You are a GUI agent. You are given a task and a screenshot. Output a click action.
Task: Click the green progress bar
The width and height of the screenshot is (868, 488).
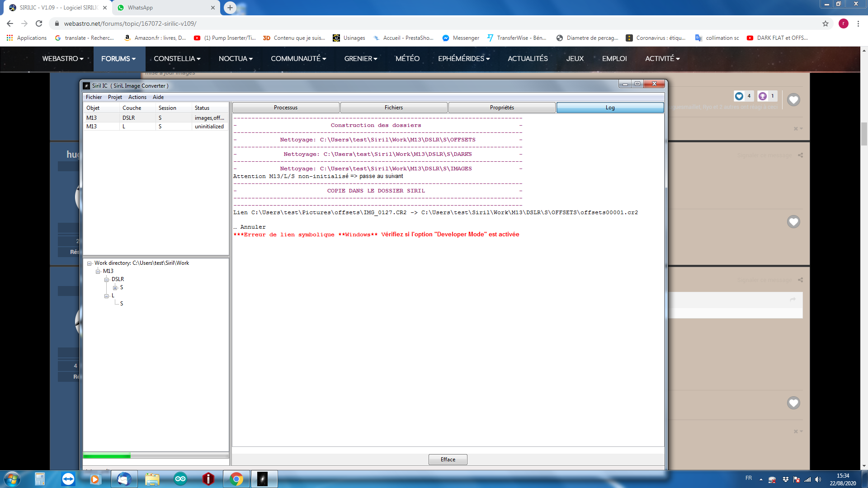point(107,456)
